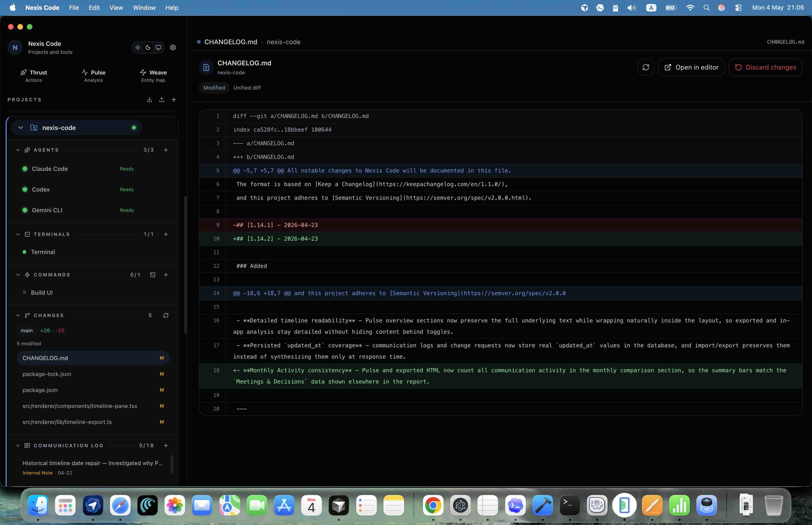Collapse the Agents section
Image resolution: width=812 pixels, height=525 pixels.
[x=18, y=150]
